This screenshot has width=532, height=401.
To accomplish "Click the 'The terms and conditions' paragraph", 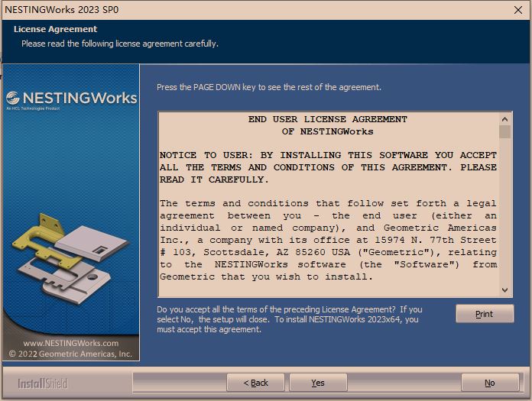I will pos(328,240).
